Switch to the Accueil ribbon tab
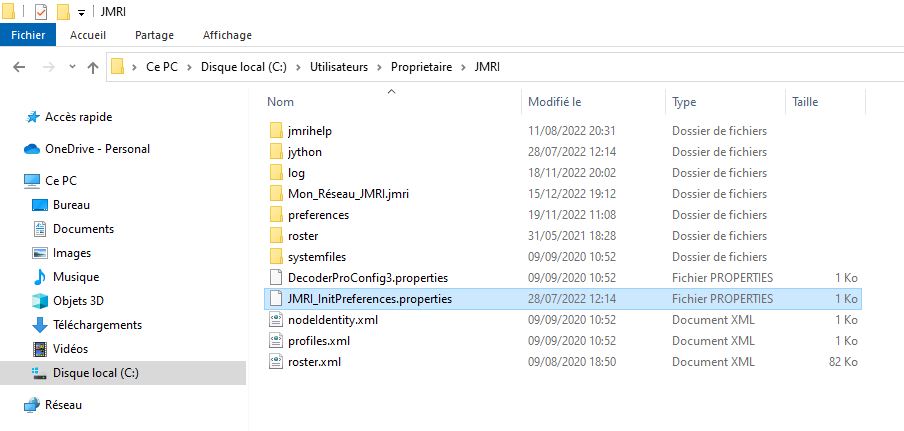The image size is (904, 431). 88,35
